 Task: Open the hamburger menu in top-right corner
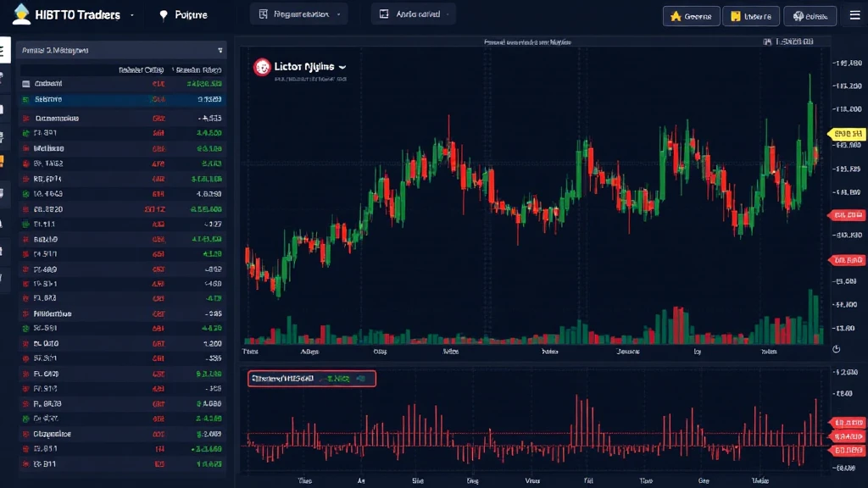pos(854,15)
